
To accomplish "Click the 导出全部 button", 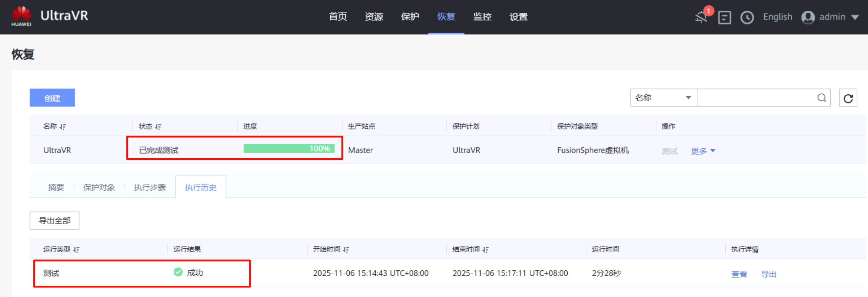I will tap(54, 221).
